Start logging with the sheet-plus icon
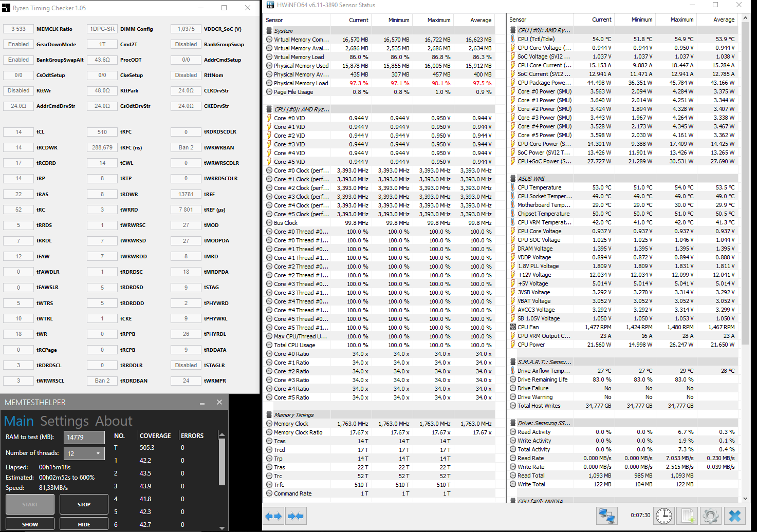 click(688, 516)
